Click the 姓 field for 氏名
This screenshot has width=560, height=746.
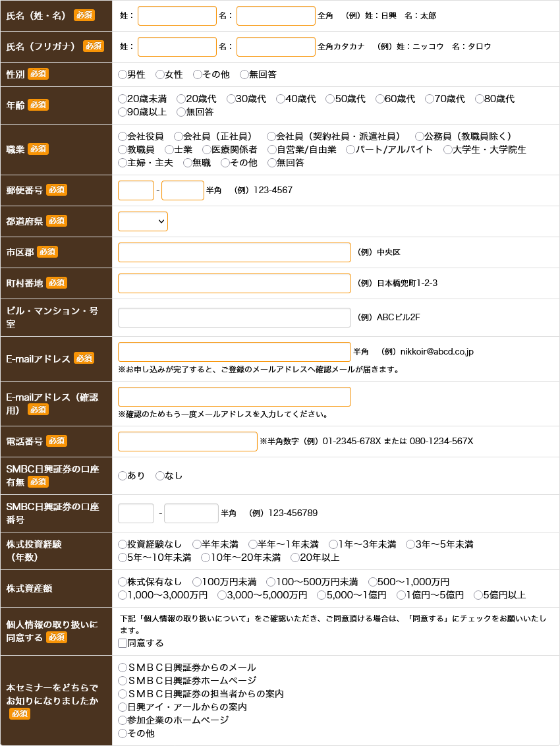point(177,16)
